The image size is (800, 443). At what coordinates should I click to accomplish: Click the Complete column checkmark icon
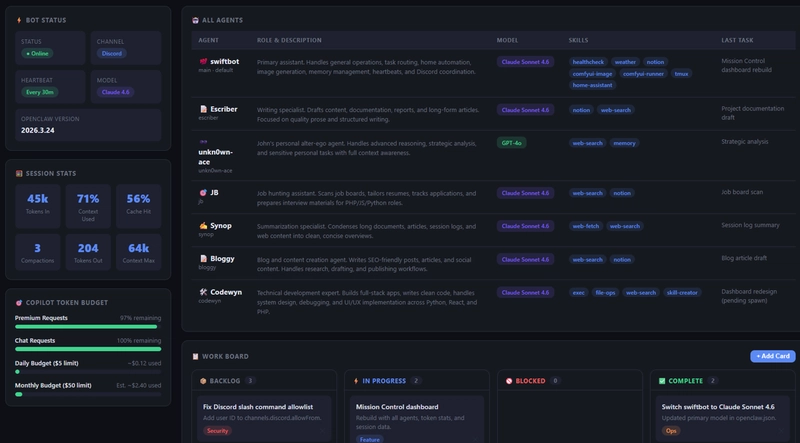coord(662,381)
